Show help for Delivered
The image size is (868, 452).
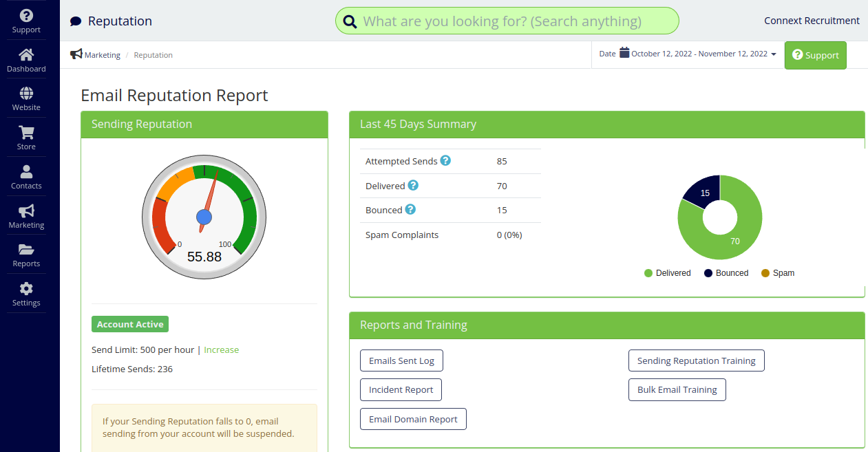coord(413,185)
